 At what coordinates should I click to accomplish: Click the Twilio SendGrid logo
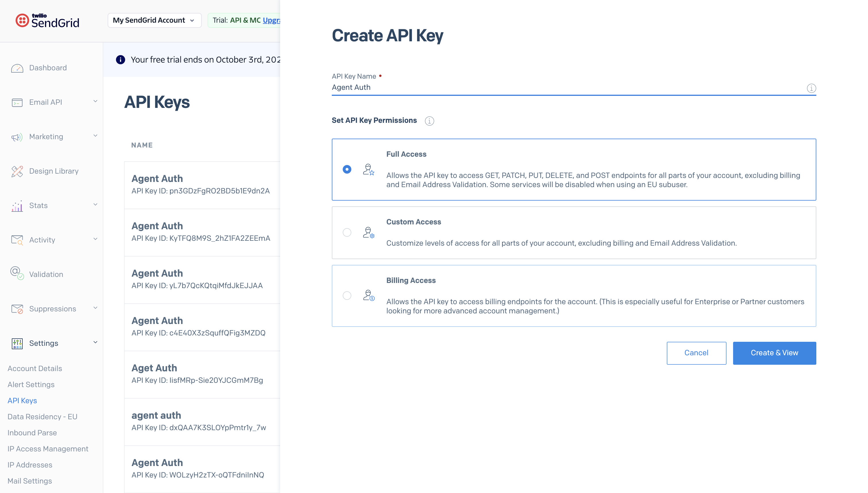(47, 20)
